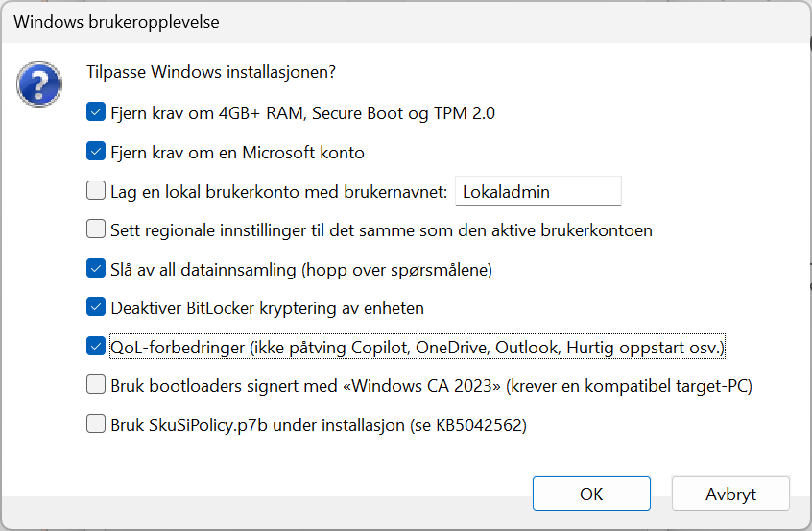Image resolution: width=812 pixels, height=531 pixels.
Task: Click the 'Deaktiver BitLocker kryptering av enheten' label text
Action: pos(267,308)
